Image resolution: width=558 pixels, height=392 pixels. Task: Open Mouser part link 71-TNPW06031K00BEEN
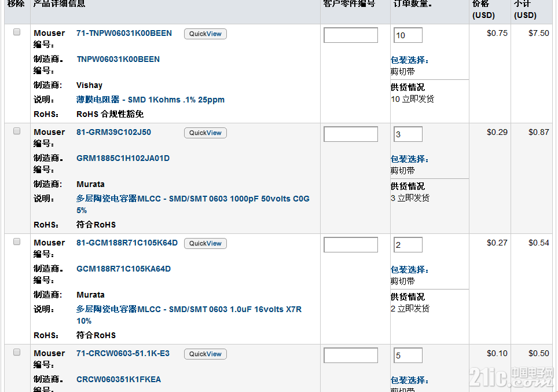[x=124, y=33]
